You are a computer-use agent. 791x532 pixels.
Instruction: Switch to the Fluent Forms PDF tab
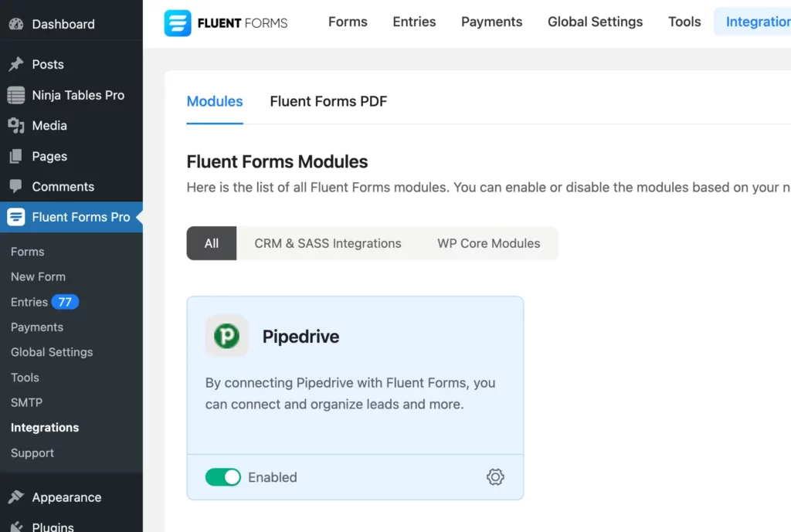coord(328,101)
